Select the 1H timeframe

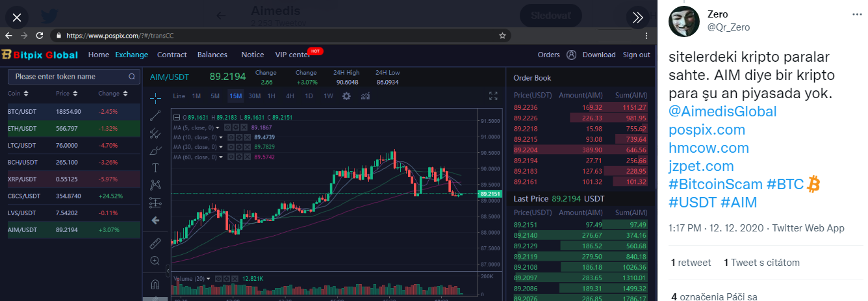(272, 96)
